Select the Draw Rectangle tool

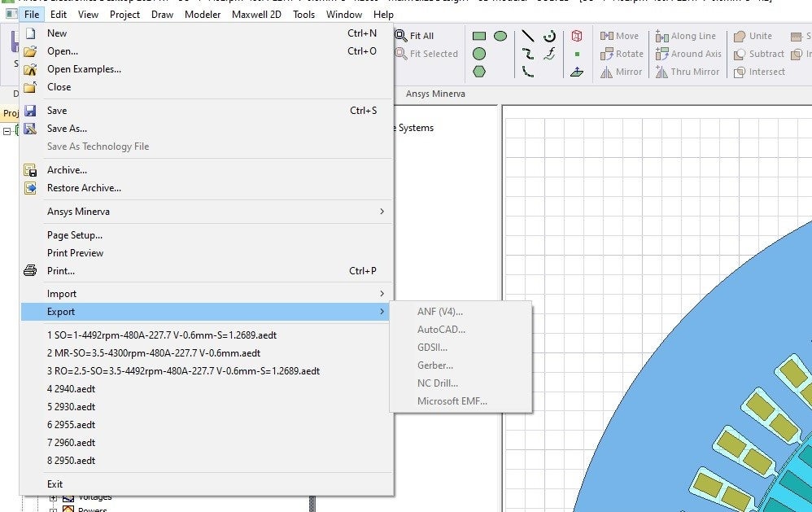point(479,36)
